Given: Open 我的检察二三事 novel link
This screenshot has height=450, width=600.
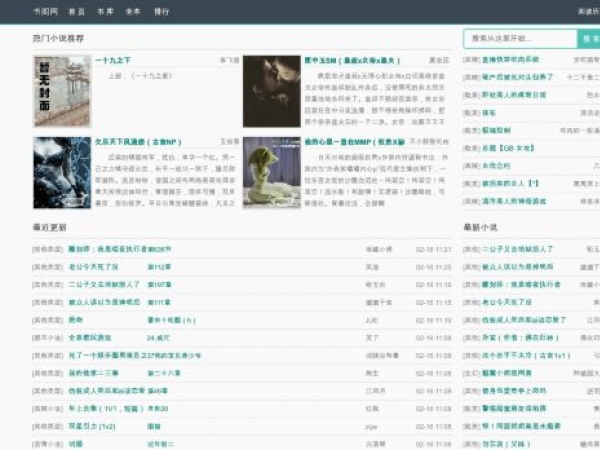Looking at the screenshot, I should tap(93, 373).
